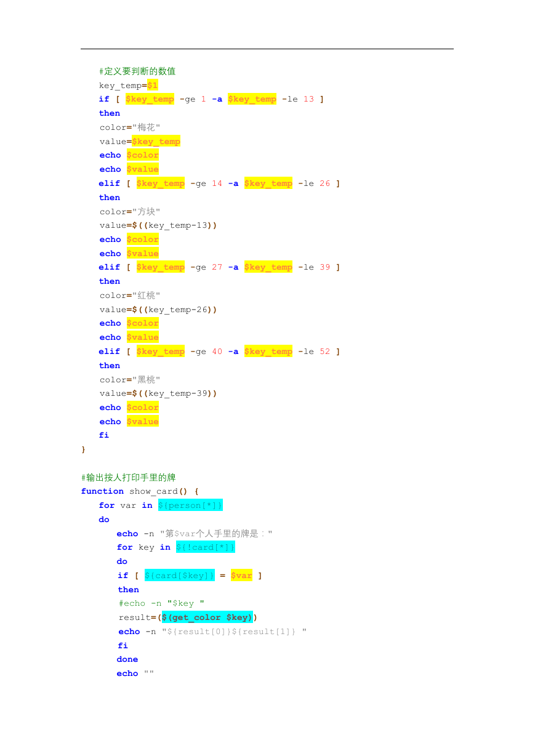The width and height of the screenshot is (535, 756).
Task: Click the string "${result[0]}${result[1]} "
Action: coord(234,632)
